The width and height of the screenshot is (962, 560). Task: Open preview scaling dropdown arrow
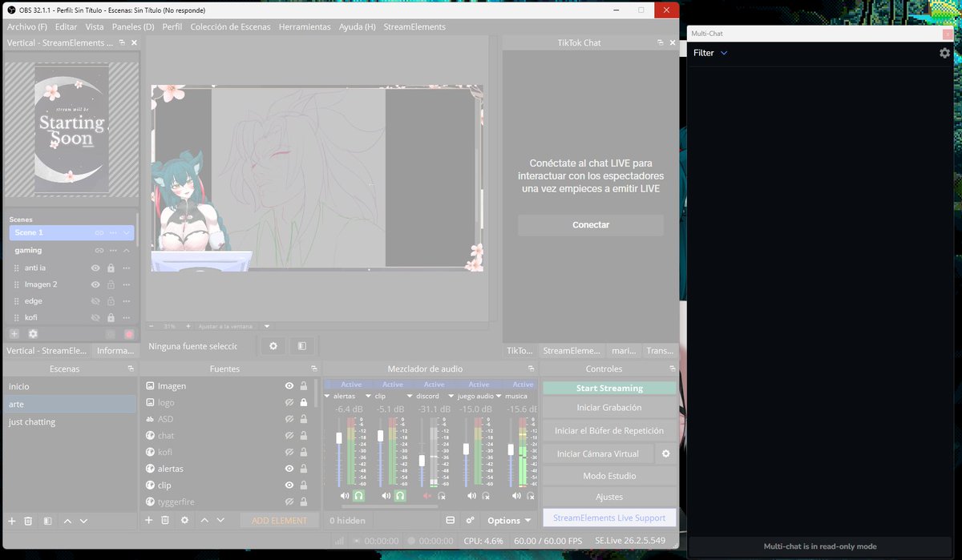point(267,326)
